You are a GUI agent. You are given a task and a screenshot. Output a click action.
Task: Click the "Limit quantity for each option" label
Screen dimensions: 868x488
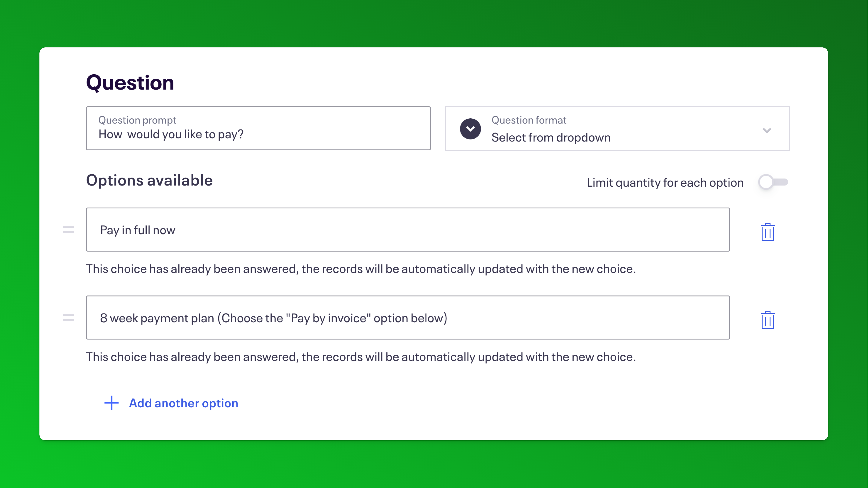665,182
